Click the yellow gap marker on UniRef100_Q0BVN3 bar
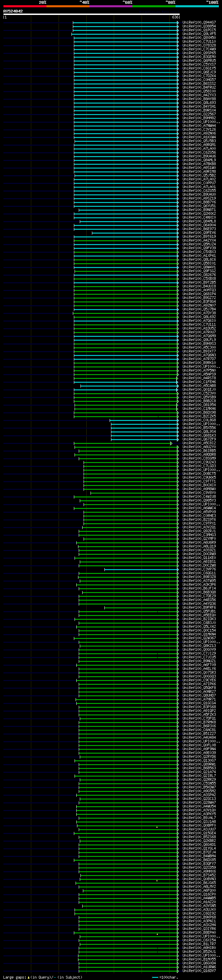 (157, 880)
